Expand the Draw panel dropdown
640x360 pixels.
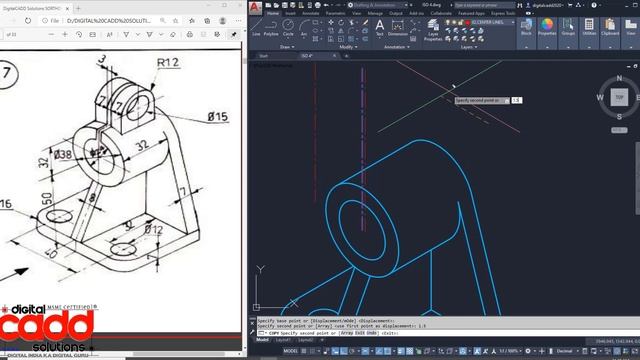click(x=287, y=47)
